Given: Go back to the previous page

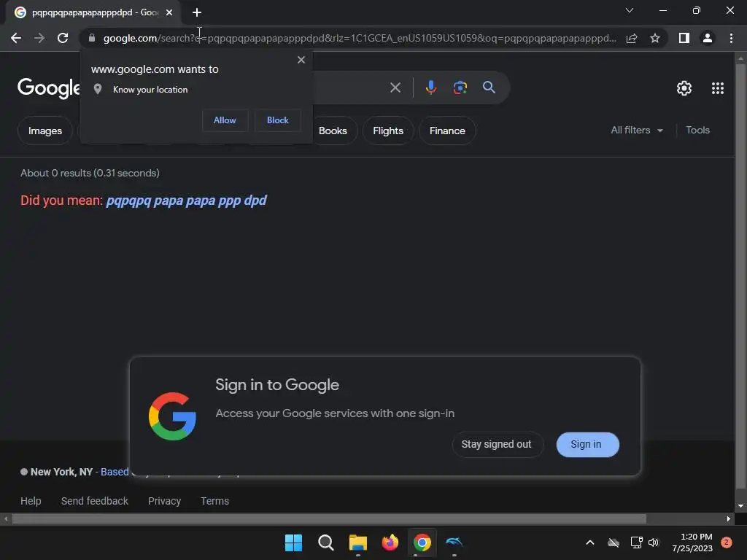Looking at the screenshot, I should [x=16, y=38].
